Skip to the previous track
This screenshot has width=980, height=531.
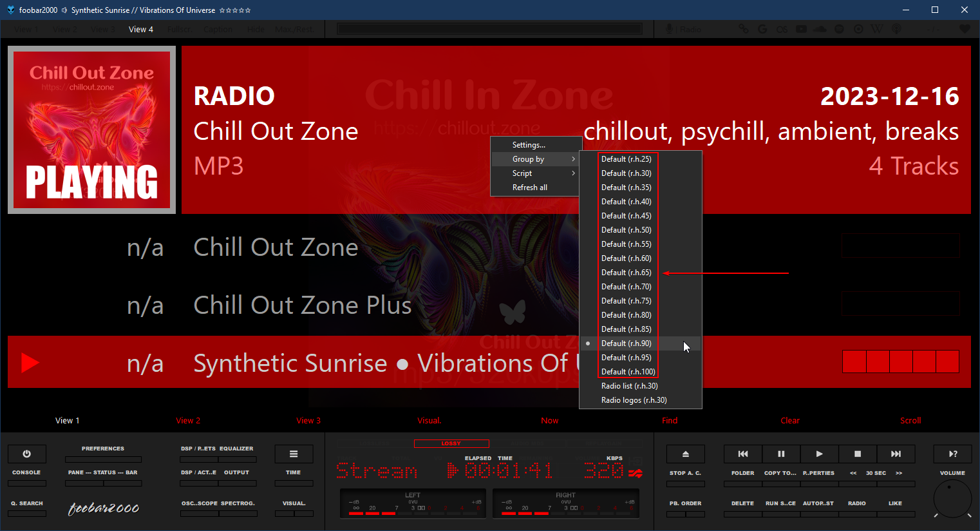pyautogui.click(x=742, y=454)
